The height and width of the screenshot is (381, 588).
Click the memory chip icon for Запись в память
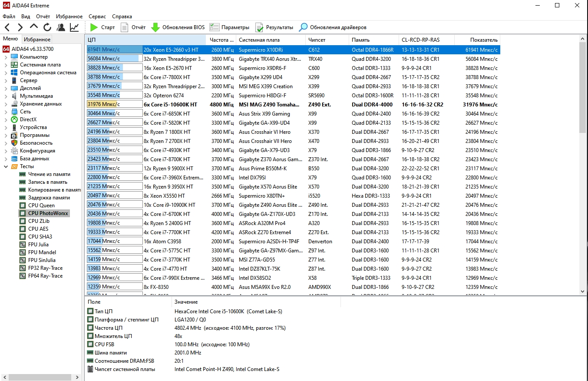[23, 182]
